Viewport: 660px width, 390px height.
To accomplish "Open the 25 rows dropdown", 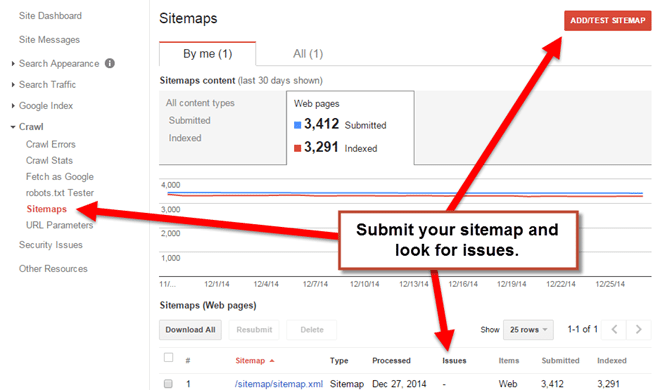I will [528, 329].
